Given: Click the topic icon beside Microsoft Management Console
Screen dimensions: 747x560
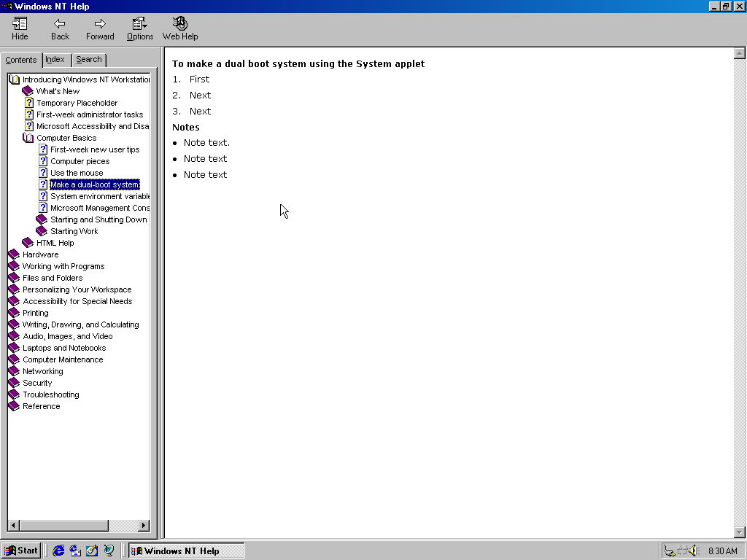Looking at the screenshot, I should pos(43,208).
